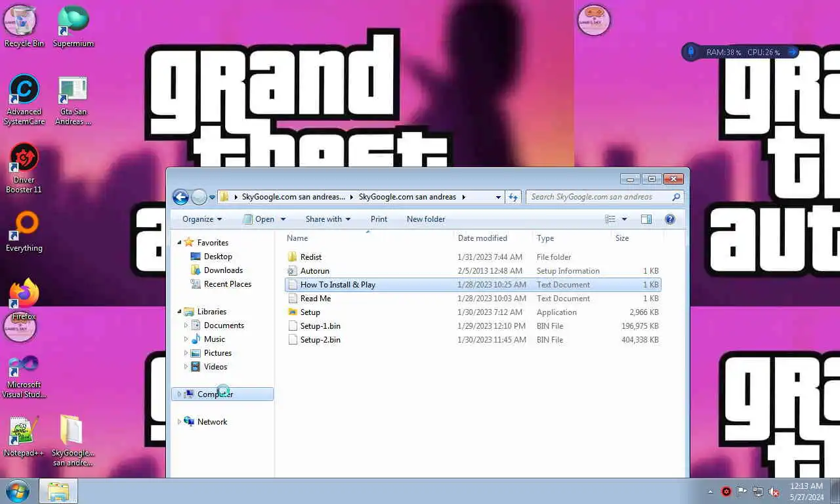The width and height of the screenshot is (840, 504).
Task: Collapse the Favorites tree section
Action: tap(180, 243)
